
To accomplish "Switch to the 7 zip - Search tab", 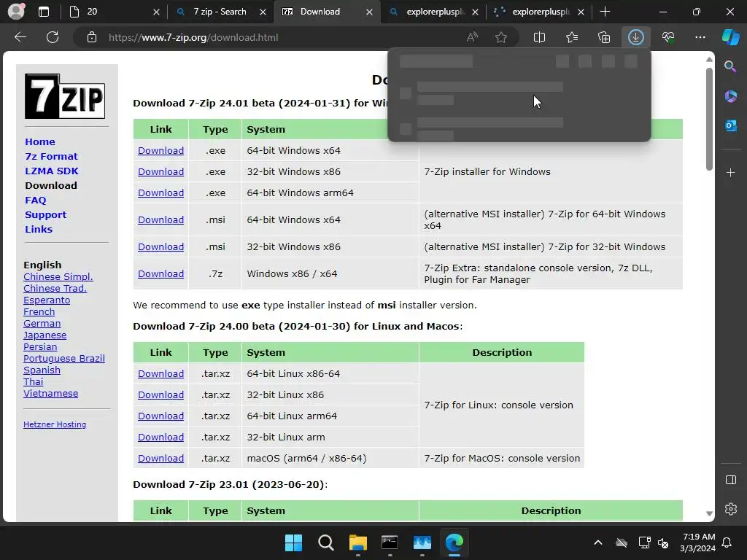I will (x=220, y=12).
